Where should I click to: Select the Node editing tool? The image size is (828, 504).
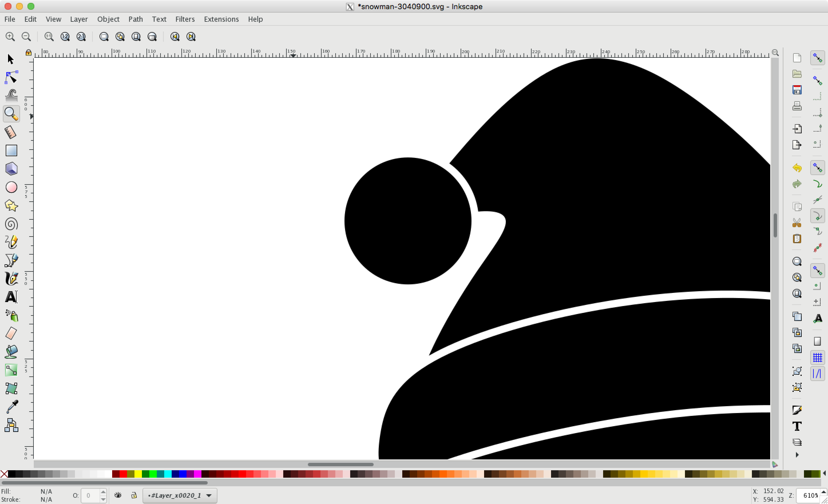(x=11, y=78)
